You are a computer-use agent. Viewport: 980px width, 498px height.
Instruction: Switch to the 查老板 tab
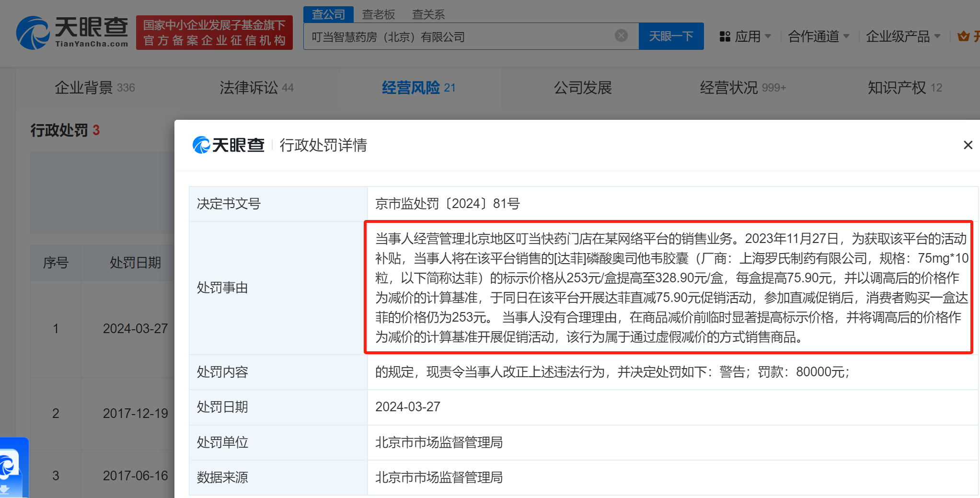pos(379,14)
